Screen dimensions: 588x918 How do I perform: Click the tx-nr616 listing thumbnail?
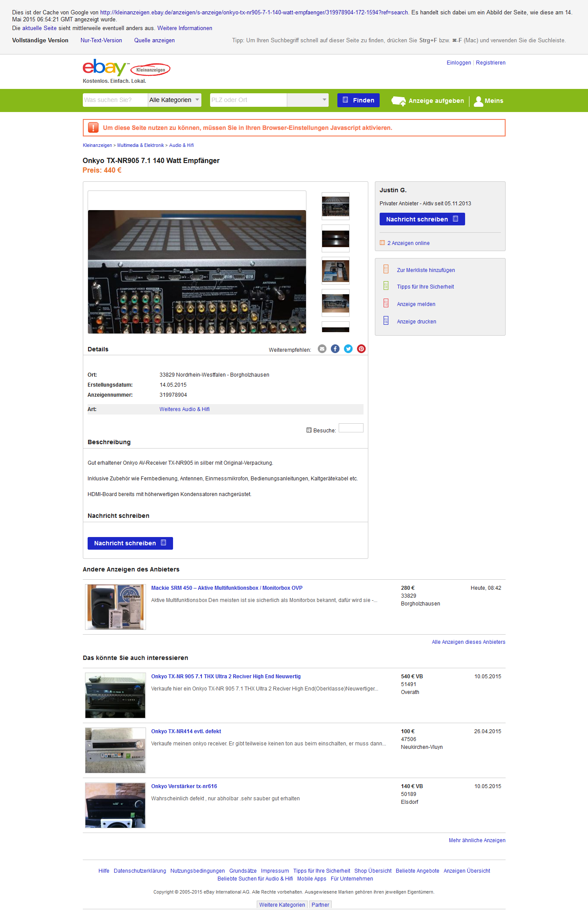tap(116, 805)
